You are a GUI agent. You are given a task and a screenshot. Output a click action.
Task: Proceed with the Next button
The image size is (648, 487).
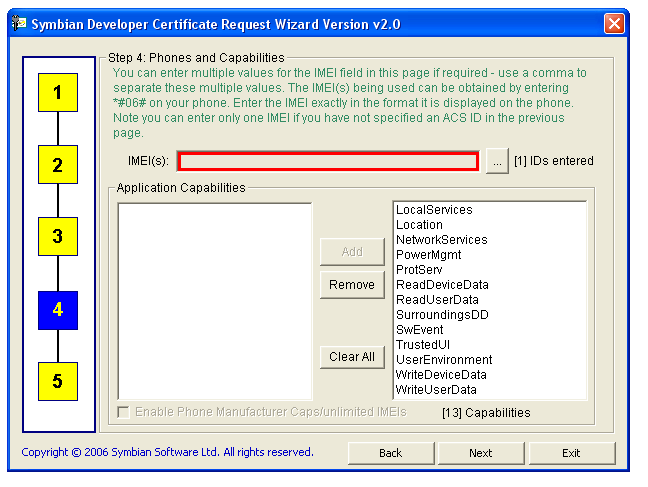[481, 453]
